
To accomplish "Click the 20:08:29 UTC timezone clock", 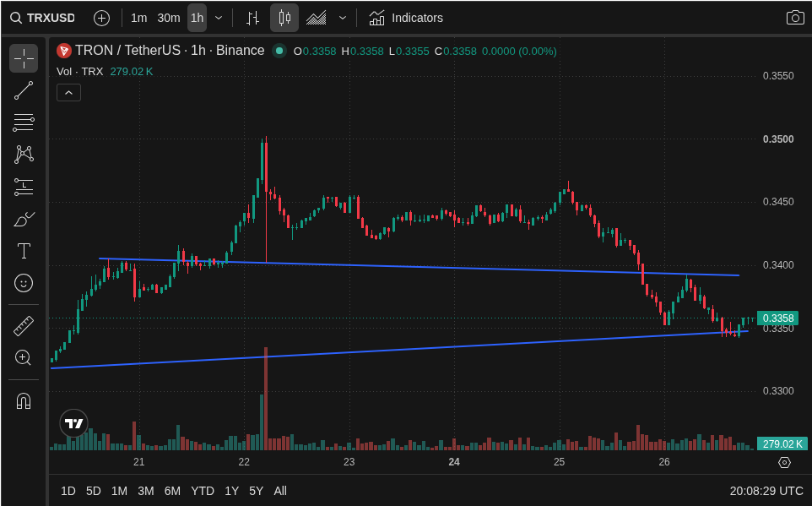I will click(766, 491).
